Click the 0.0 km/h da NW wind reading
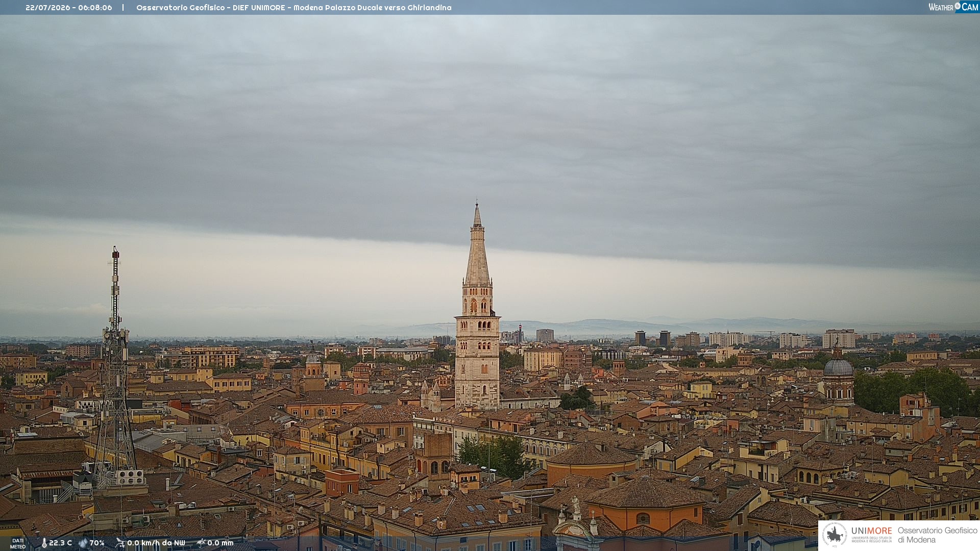The image size is (980, 551). coord(156,543)
